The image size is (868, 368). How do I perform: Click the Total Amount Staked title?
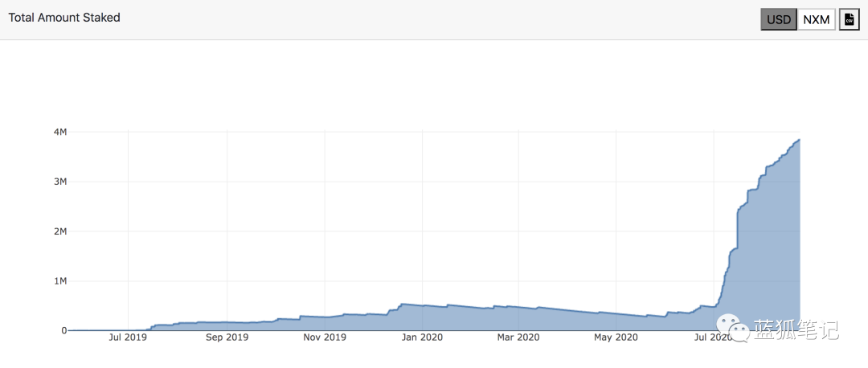tap(64, 18)
